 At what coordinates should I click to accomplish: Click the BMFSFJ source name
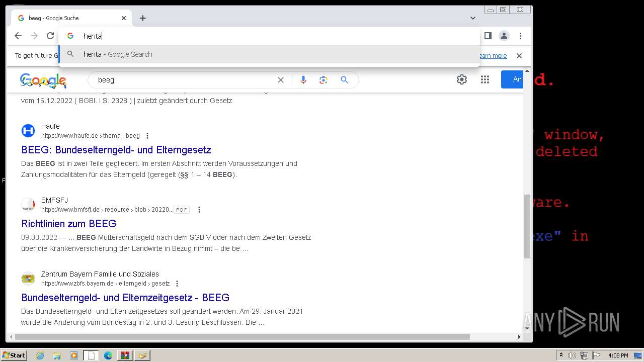54,200
